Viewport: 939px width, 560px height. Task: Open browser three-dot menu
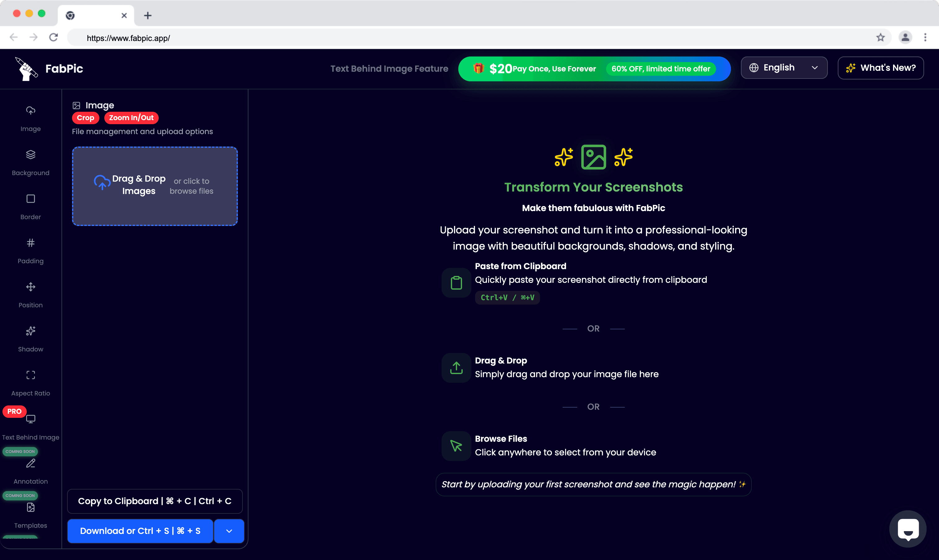pos(925,37)
